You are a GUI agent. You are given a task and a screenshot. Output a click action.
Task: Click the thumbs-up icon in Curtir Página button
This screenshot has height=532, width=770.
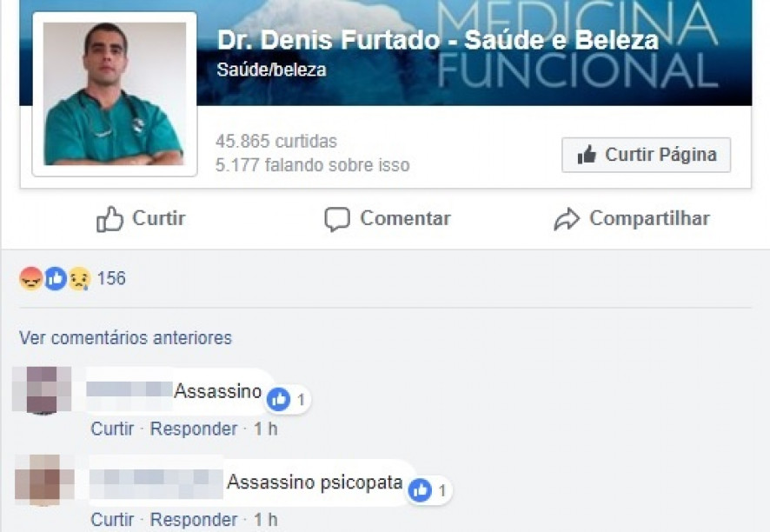click(587, 156)
